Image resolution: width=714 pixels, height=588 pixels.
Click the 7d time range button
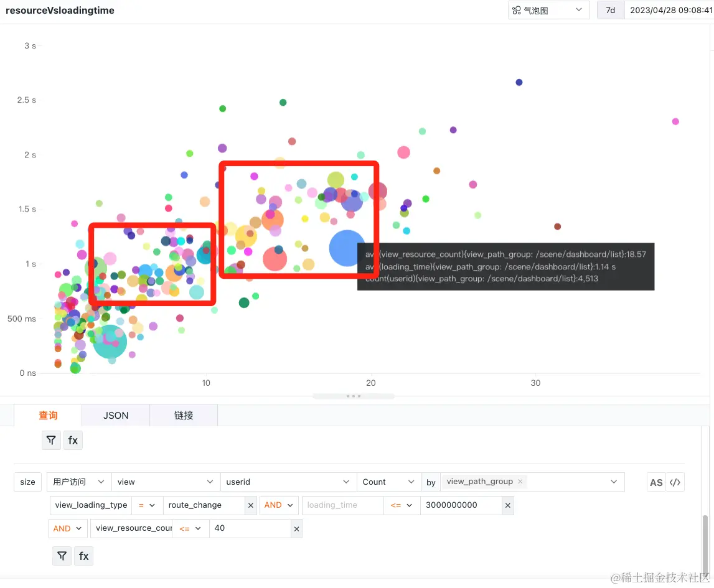click(610, 10)
